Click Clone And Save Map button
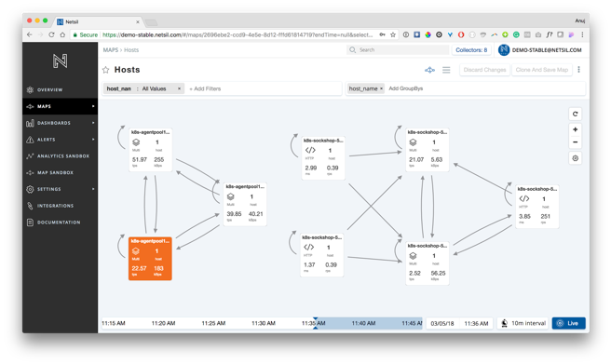611x364 pixels. pos(542,70)
